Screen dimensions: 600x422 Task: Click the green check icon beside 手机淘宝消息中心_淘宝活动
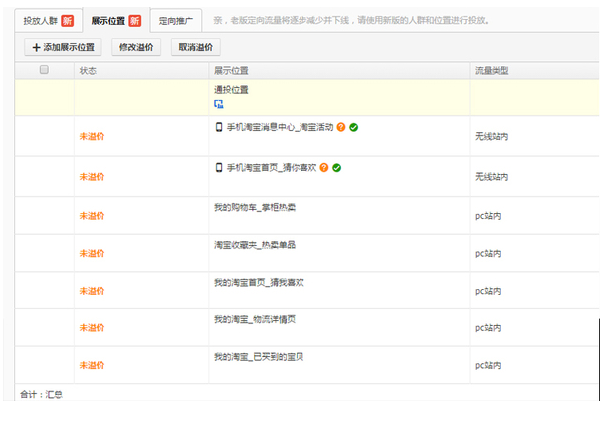click(x=354, y=127)
